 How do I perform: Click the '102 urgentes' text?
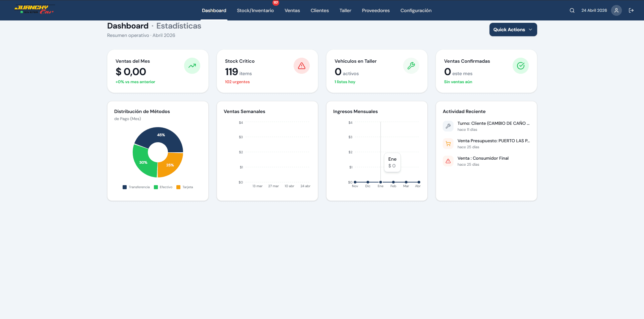pyautogui.click(x=237, y=82)
